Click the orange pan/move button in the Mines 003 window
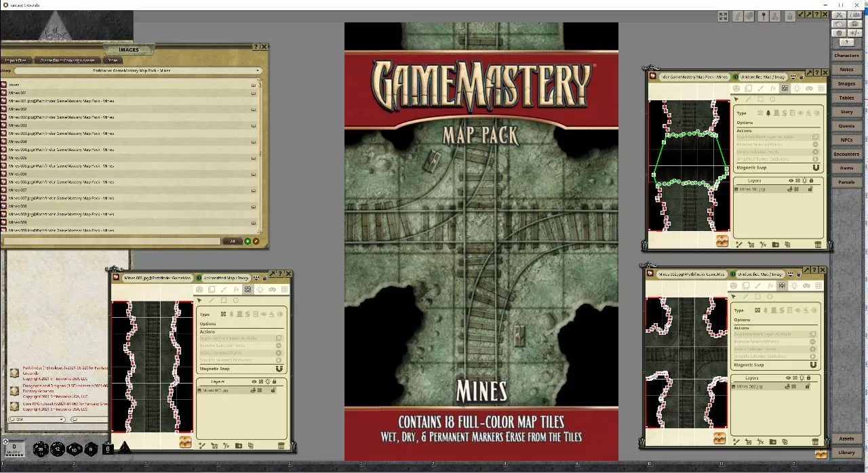 click(185, 442)
